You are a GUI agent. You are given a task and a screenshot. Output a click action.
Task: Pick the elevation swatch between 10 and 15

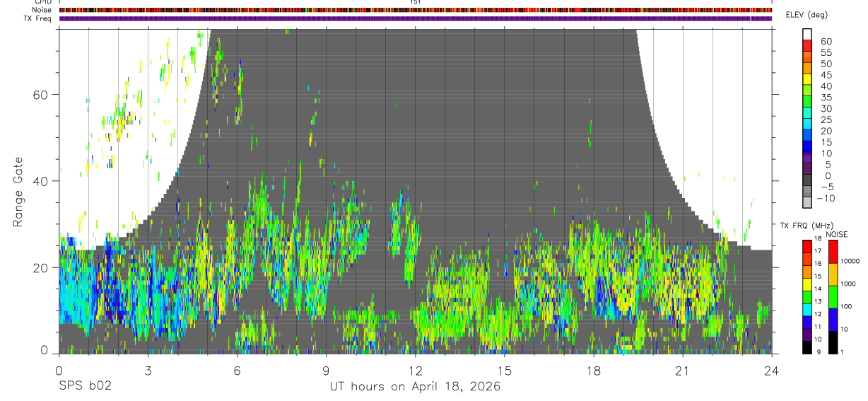tap(807, 145)
